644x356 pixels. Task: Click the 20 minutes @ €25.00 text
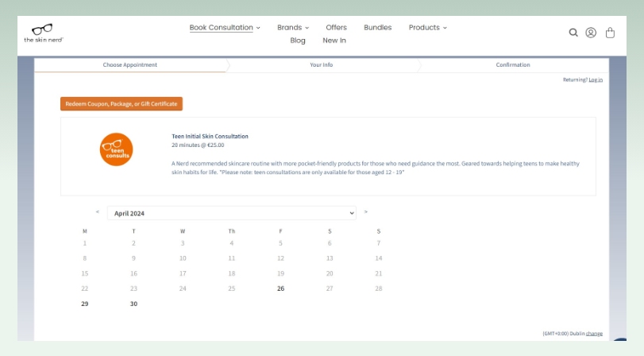[x=198, y=145]
